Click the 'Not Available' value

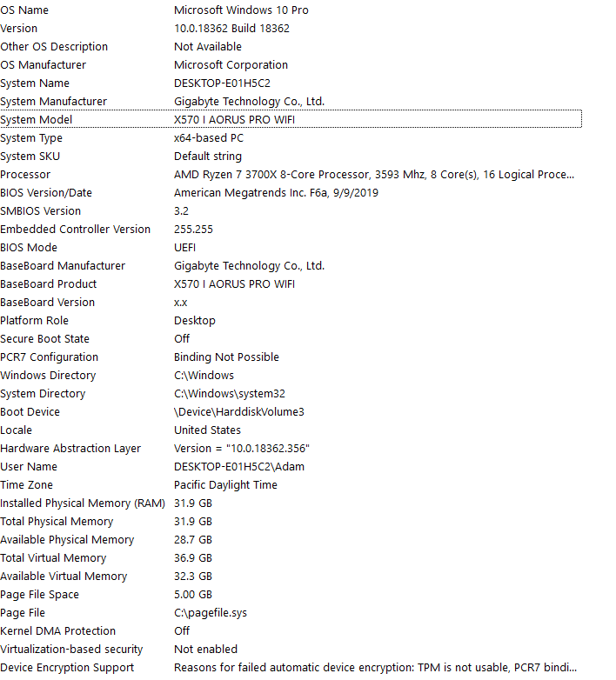(x=208, y=46)
